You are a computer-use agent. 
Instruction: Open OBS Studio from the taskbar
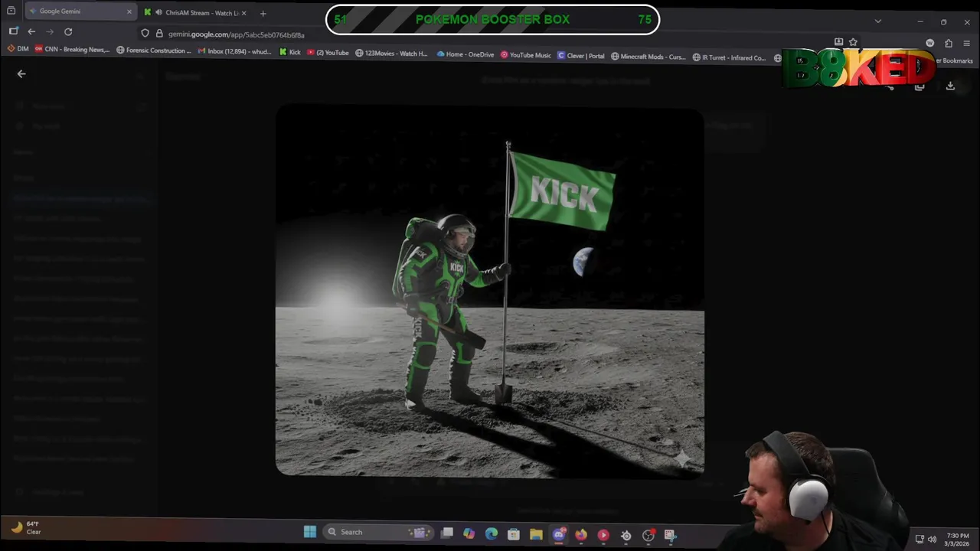click(648, 536)
